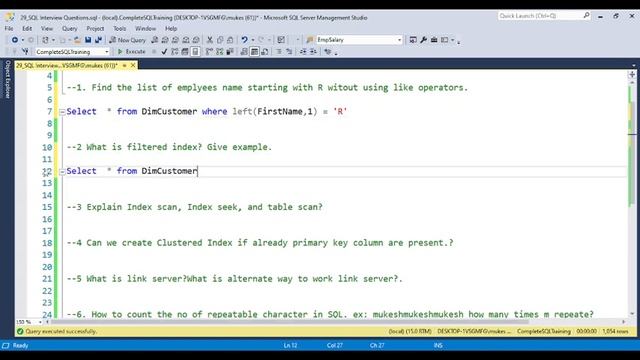Click the Decrease Indent icon

(x=303, y=52)
